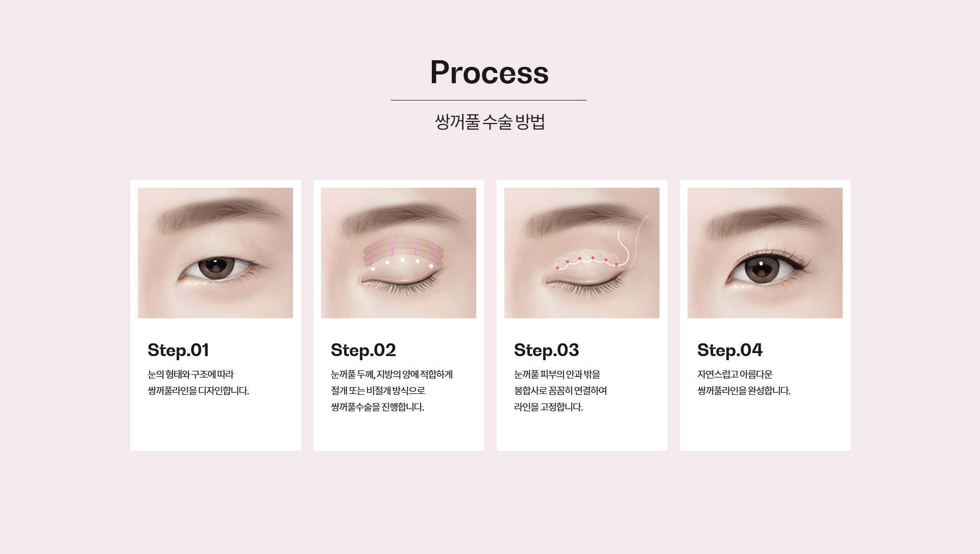Click the Step.02 closed eyelid illustration

[399, 253]
